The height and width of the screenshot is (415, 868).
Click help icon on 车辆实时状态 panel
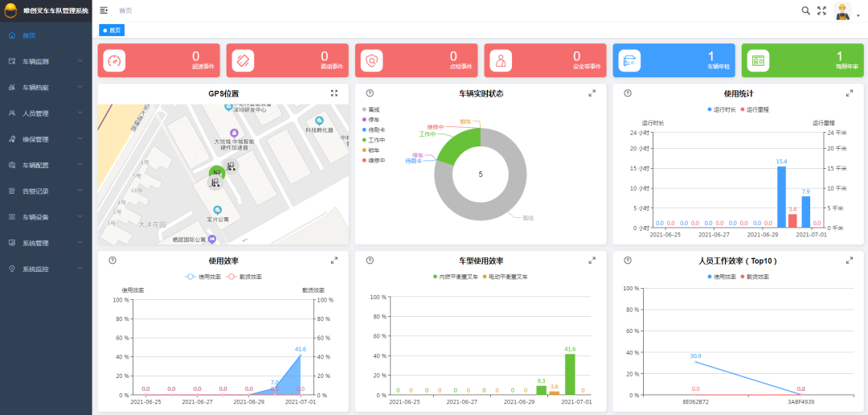tap(370, 93)
